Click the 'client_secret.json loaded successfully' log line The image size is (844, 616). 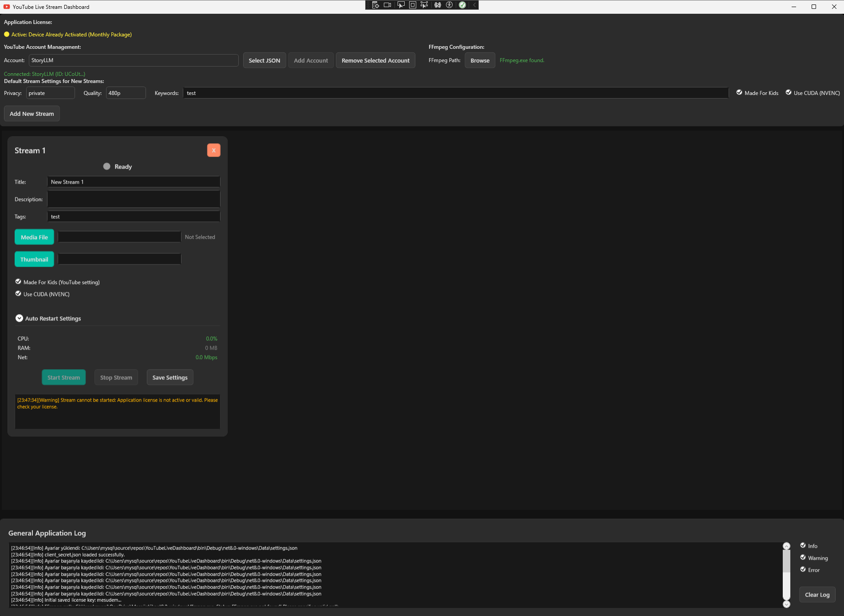[x=68, y=555]
